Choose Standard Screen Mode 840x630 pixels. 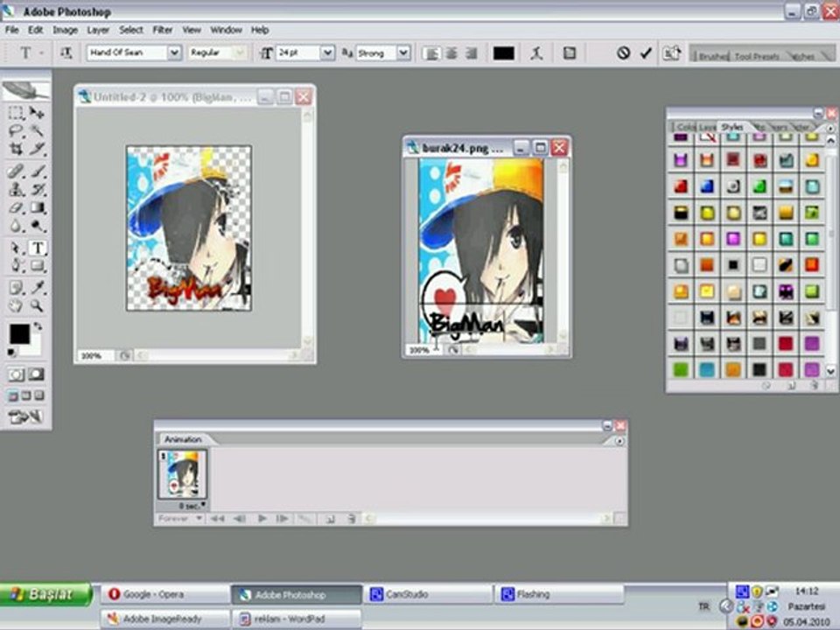[13, 395]
